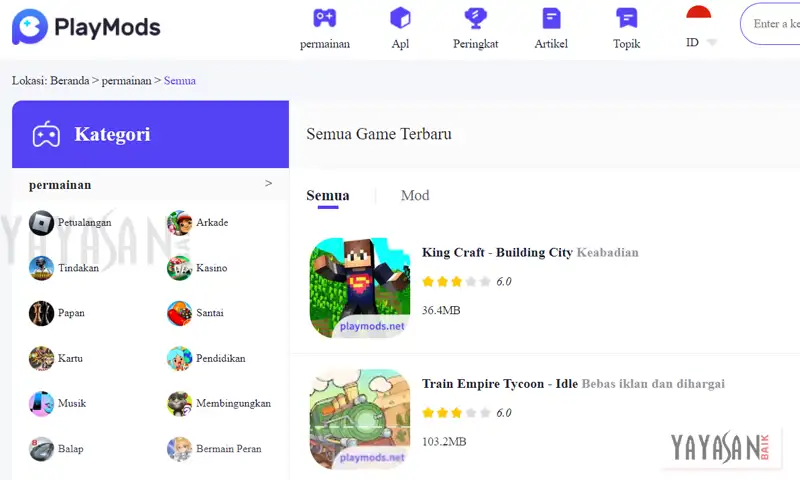Open the Petualangan category icon
Screen dimensions: 800x480
coord(41,223)
